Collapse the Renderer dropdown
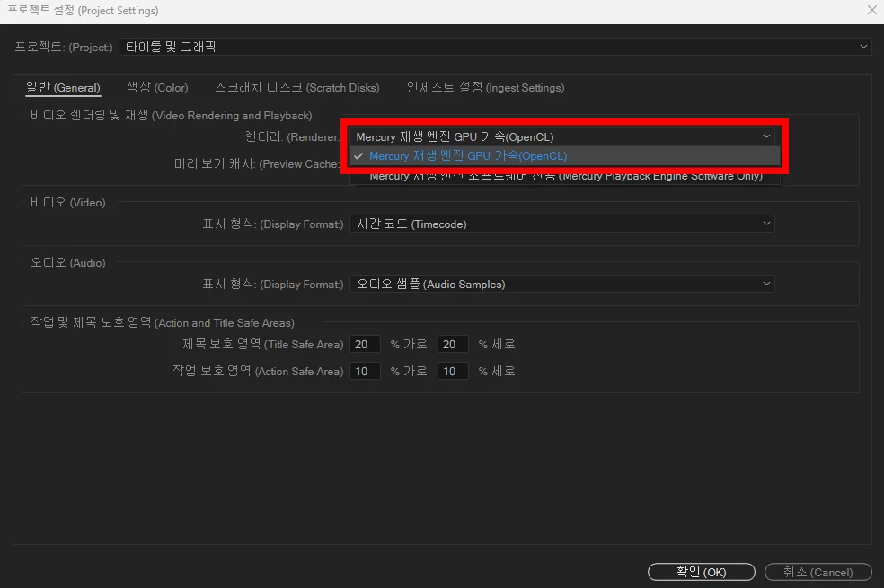The width and height of the screenshot is (884, 588). 562,136
